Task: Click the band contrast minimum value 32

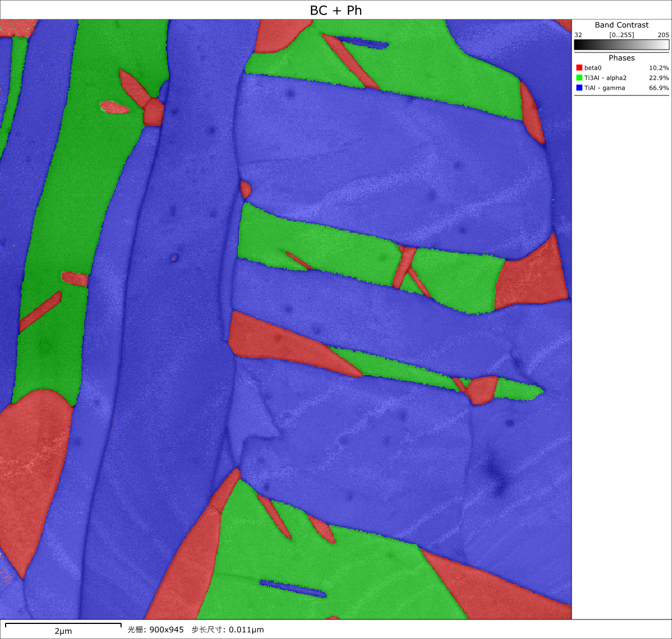Action: click(578, 35)
